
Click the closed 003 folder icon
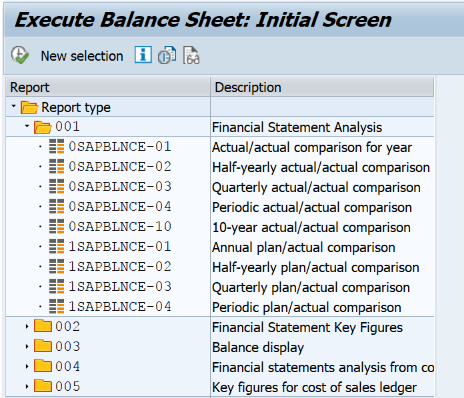click(x=43, y=346)
